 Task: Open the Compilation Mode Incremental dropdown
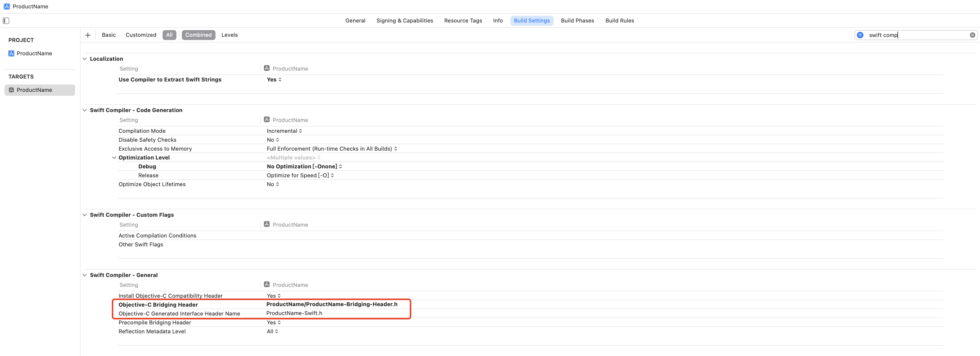[x=284, y=131]
